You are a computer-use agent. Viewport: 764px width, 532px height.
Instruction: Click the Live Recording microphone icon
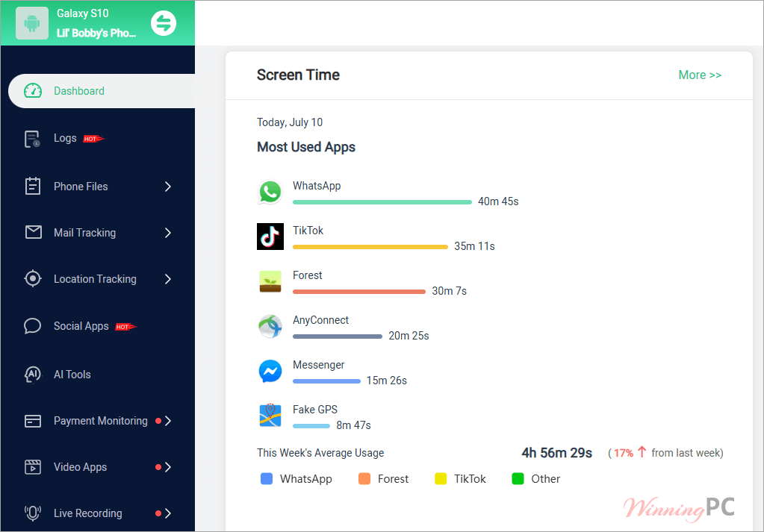33,513
